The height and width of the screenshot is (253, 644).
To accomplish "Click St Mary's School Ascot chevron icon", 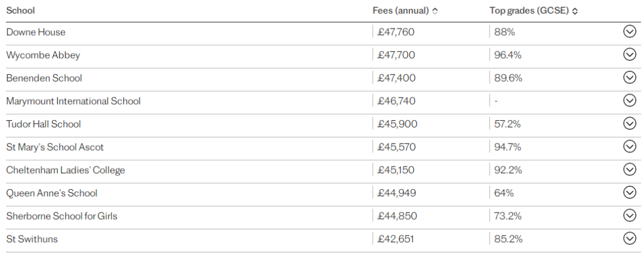I will [x=629, y=146].
